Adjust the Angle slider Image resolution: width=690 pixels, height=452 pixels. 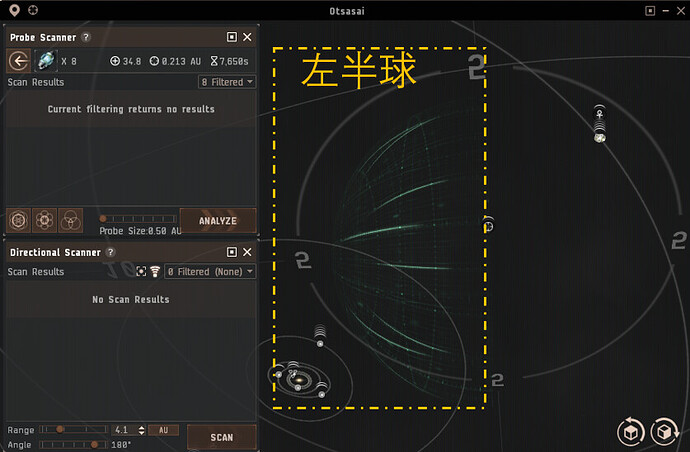73,445
